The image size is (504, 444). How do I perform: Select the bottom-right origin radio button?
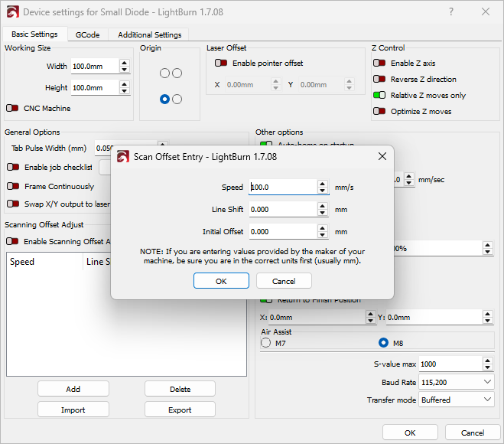(177, 99)
